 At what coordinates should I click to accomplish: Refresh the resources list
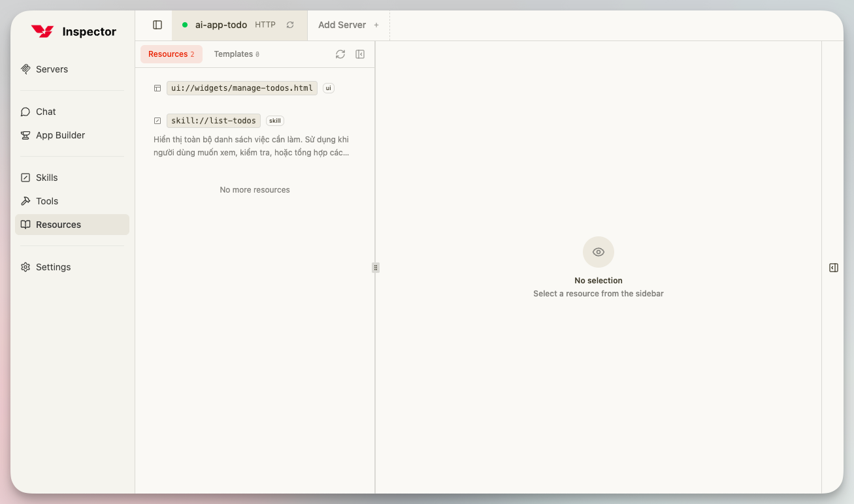pos(340,54)
